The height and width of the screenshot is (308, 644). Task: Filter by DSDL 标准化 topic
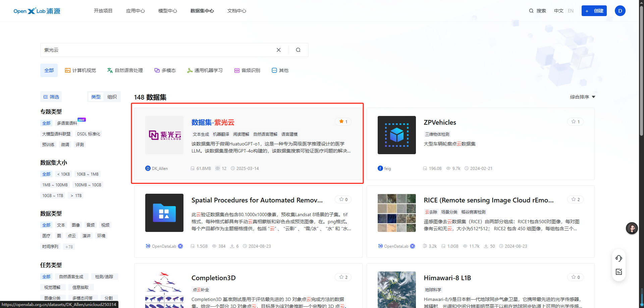[x=89, y=134]
